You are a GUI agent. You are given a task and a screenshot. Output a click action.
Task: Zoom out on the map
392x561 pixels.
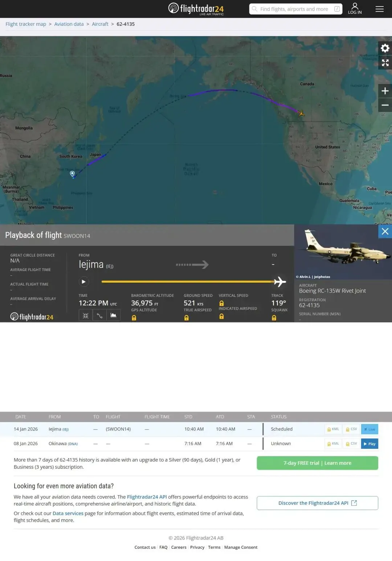(385, 105)
